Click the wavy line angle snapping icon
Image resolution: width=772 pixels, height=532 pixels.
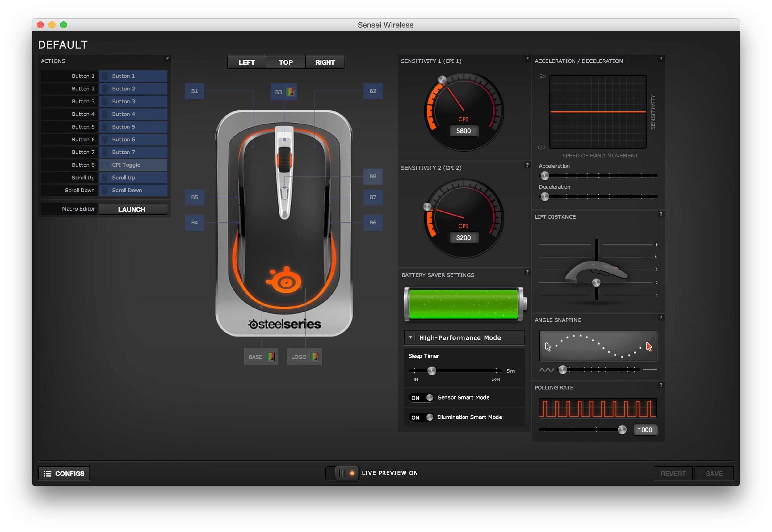(x=546, y=370)
